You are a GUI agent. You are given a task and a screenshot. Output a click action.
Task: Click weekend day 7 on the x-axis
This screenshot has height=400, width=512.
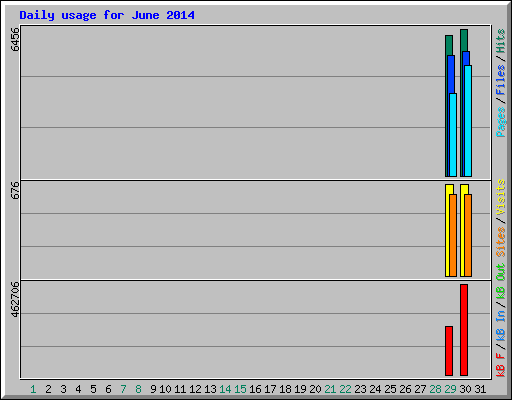123,389
